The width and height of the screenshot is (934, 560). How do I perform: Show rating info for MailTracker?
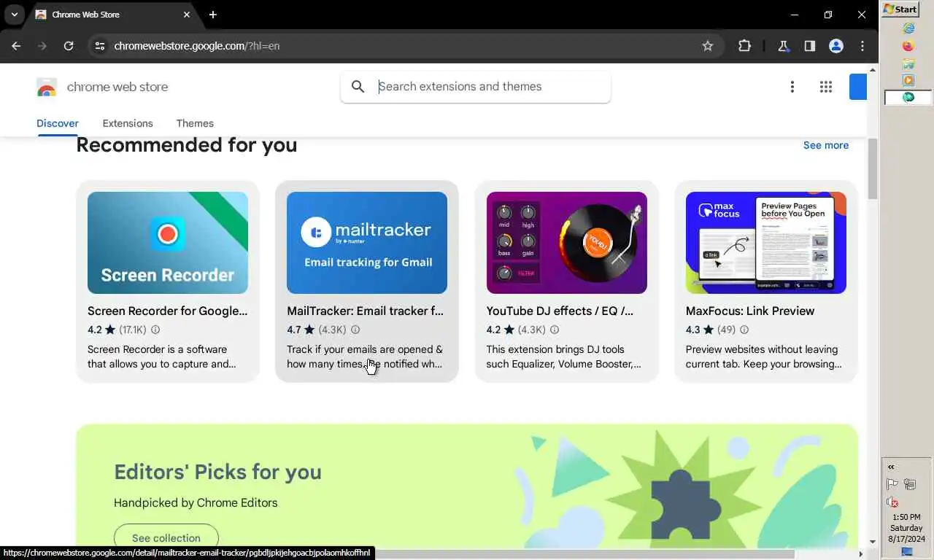coord(355,330)
